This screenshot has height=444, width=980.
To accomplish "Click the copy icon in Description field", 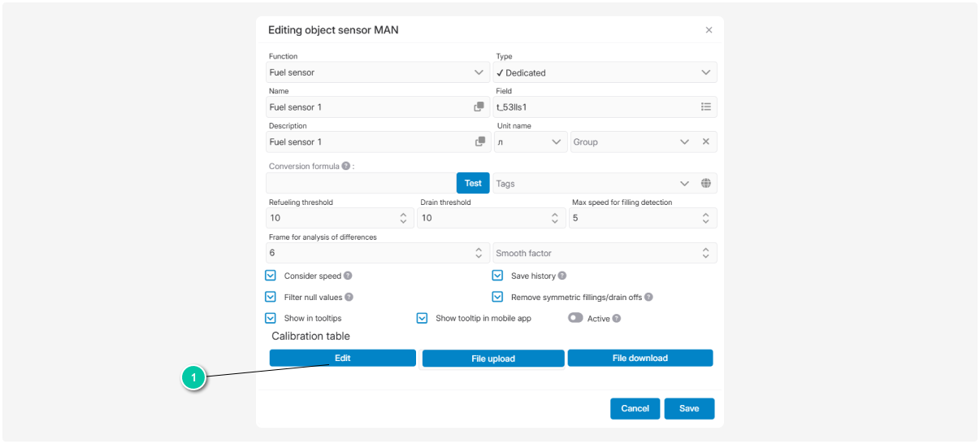I will click(x=479, y=141).
